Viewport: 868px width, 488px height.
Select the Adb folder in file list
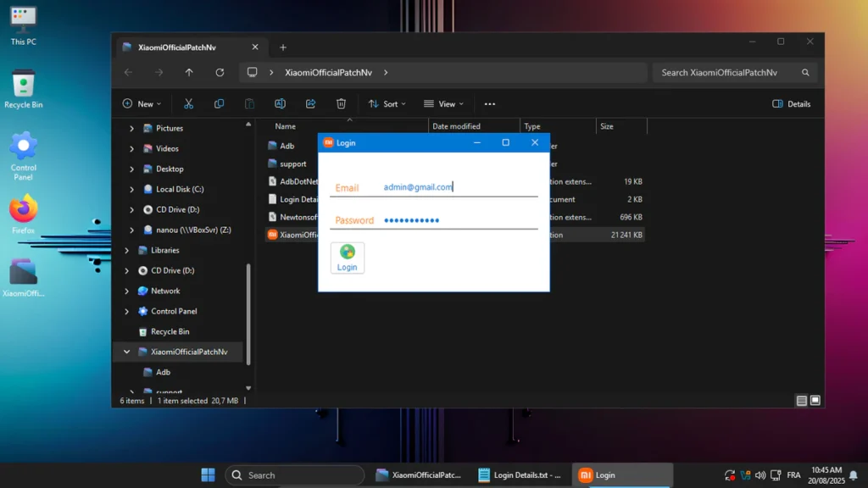click(x=287, y=146)
